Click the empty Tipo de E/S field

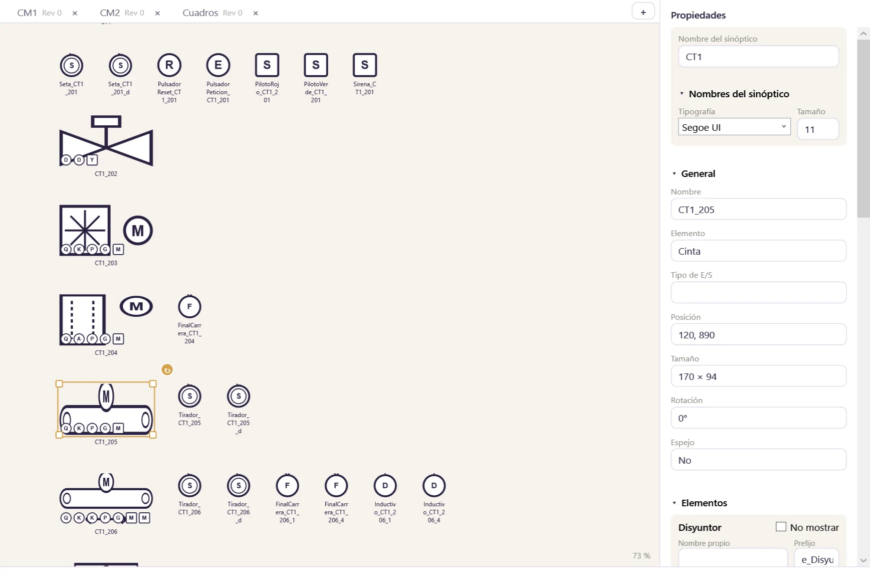tap(758, 292)
